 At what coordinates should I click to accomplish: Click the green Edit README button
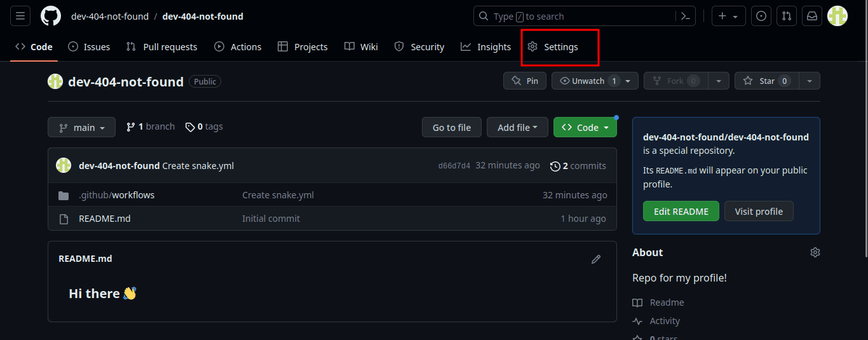point(681,211)
